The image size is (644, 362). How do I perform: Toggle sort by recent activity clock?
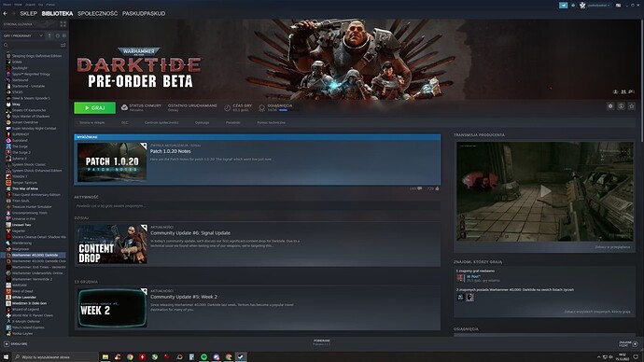pos(58,35)
